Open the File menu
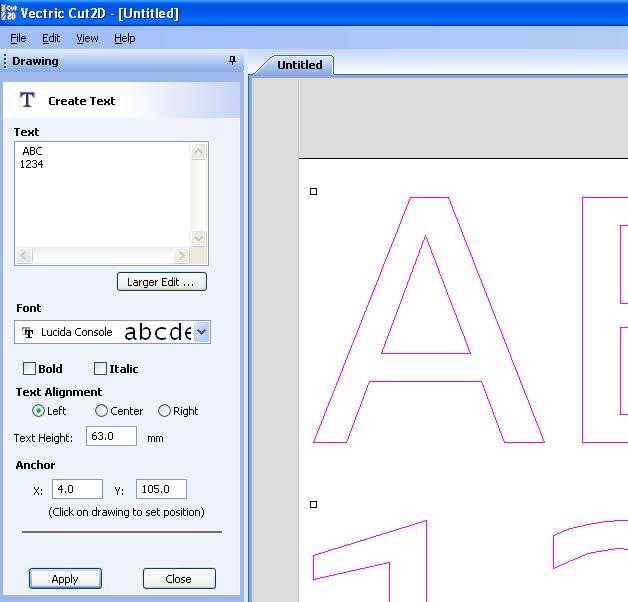628x602 pixels. click(18, 38)
